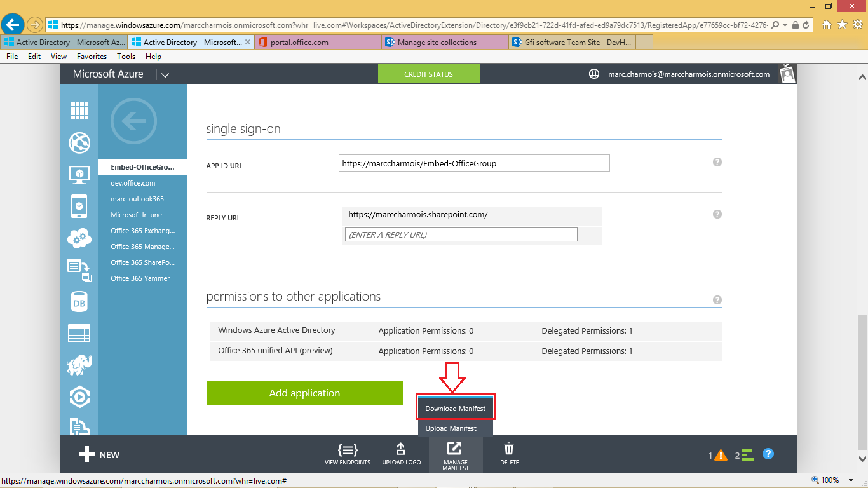Click the large circular back arrow
Screen dimensions: 868x488
pyautogui.click(x=133, y=121)
